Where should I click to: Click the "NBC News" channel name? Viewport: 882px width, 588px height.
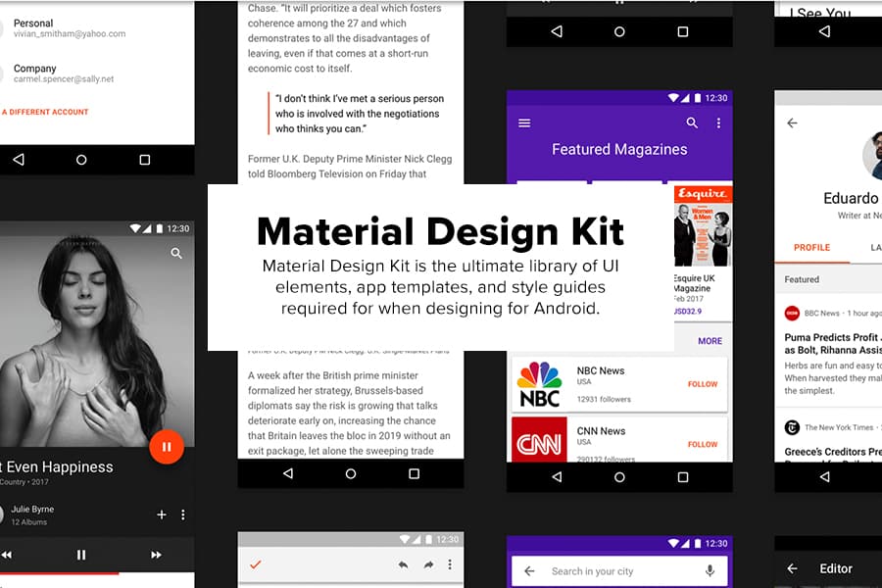coord(600,370)
